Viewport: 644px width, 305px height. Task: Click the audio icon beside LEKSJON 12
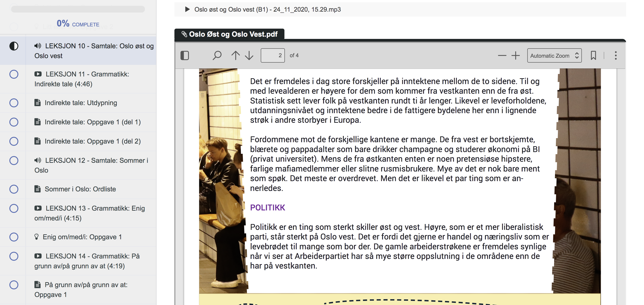tap(38, 160)
